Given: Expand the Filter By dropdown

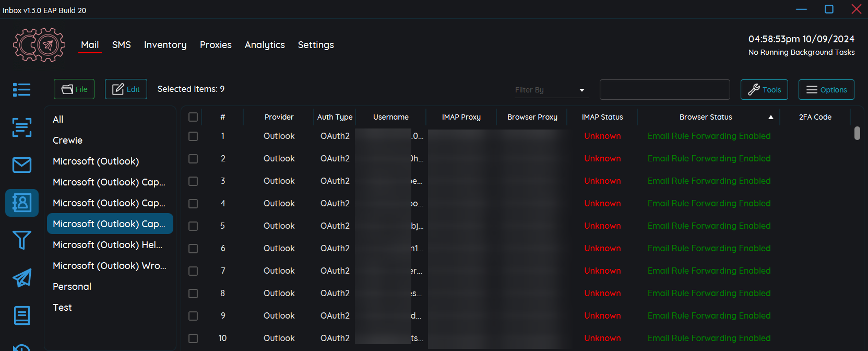Looking at the screenshot, I should 552,90.
